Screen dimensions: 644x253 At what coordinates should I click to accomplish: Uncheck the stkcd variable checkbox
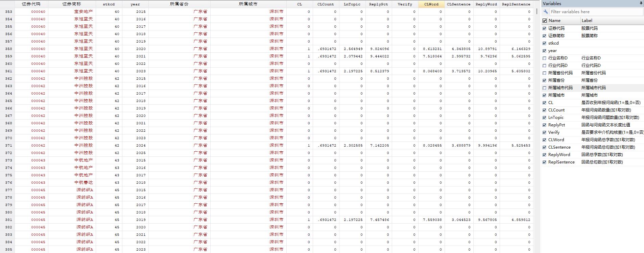point(544,43)
